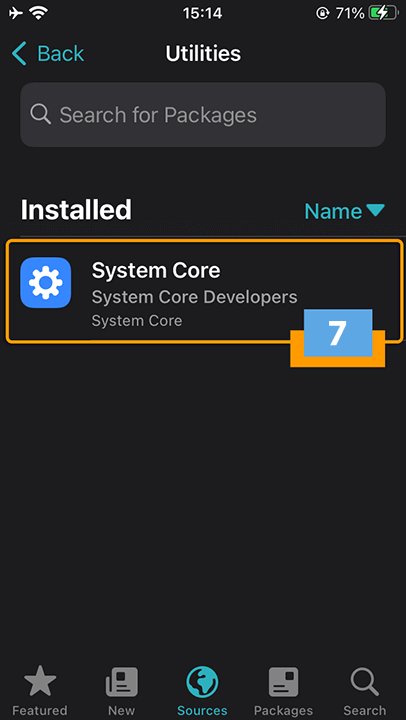Tap the airplane mode status icon
406x720 pixels.
point(16,14)
